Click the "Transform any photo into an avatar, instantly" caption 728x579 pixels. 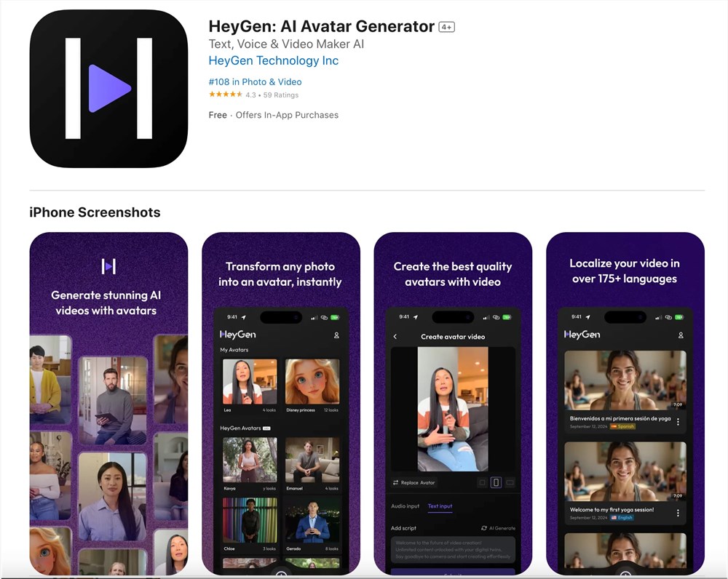pos(280,274)
